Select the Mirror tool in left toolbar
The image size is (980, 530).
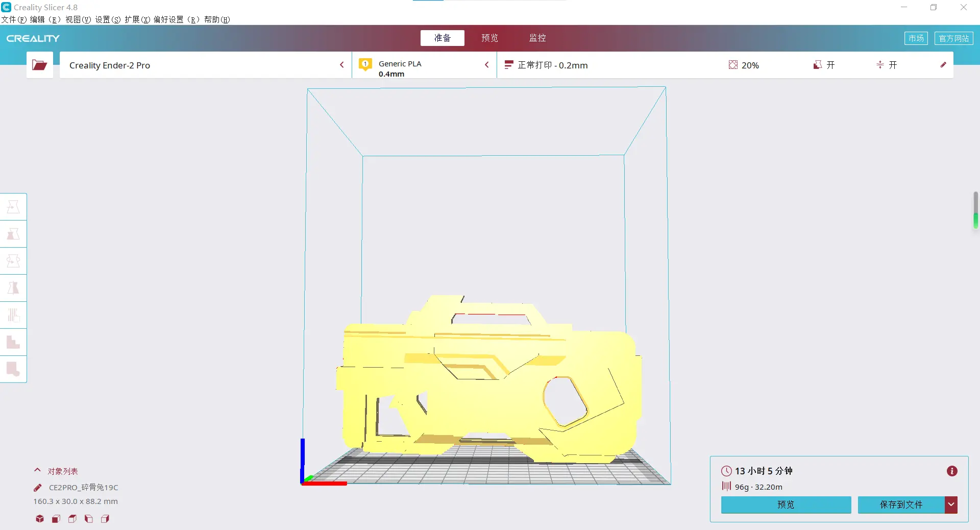click(x=13, y=288)
